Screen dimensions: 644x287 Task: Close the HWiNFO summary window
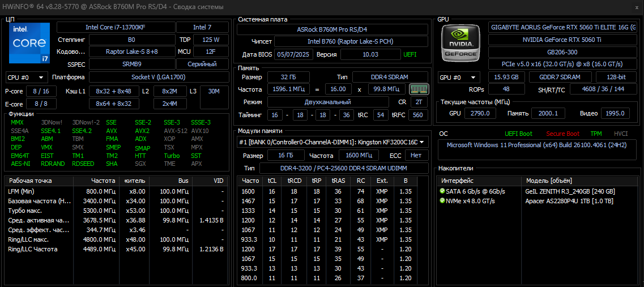pos(636,7)
